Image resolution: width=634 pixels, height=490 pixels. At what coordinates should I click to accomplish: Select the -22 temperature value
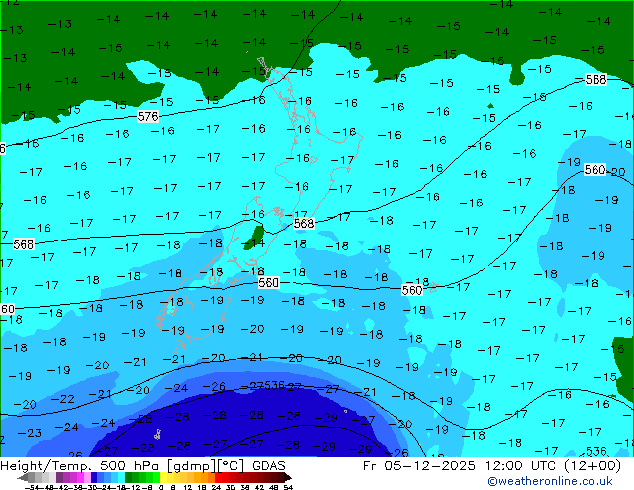point(62,399)
